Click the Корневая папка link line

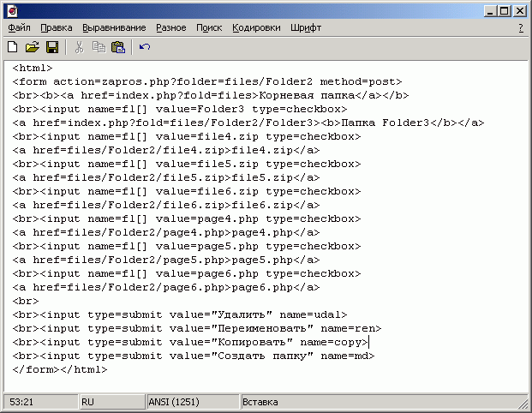click(x=211, y=95)
